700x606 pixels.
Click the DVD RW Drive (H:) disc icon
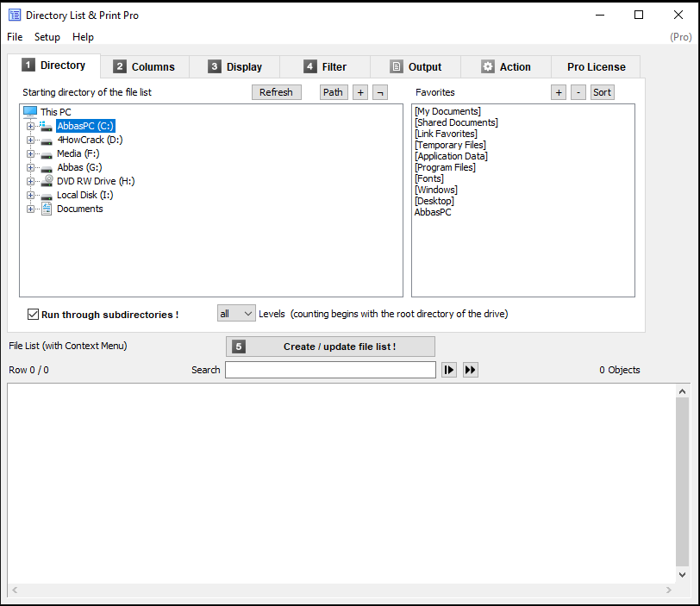click(47, 181)
